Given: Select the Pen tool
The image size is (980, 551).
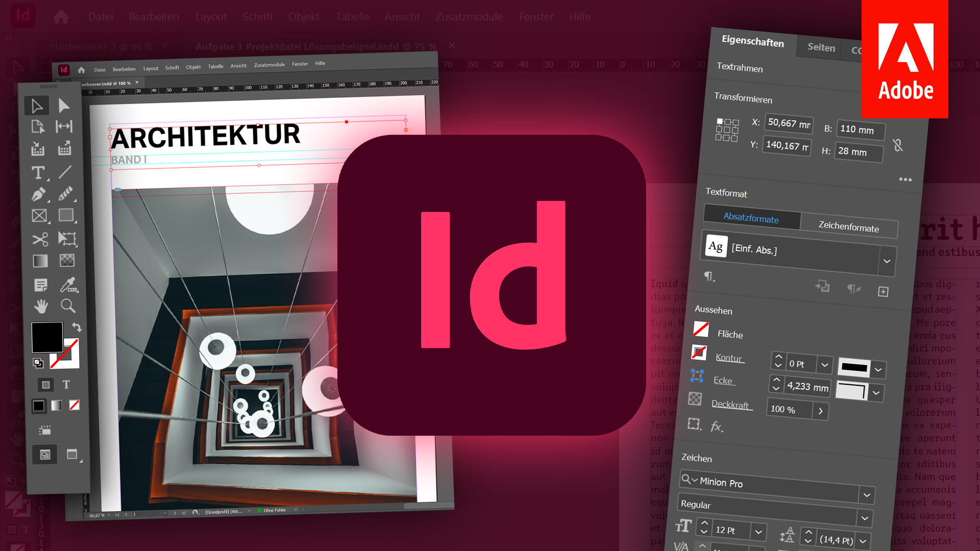Looking at the screenshot, I should pyautogui.click(x=38, y=194).
